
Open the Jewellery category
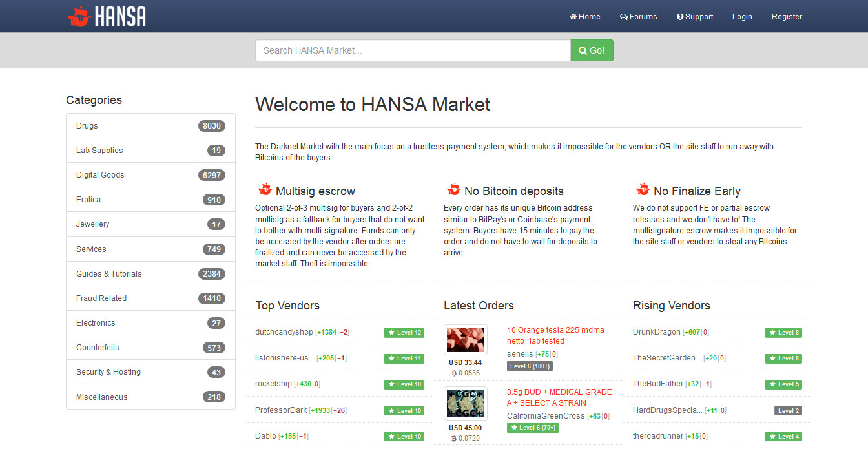150,224
